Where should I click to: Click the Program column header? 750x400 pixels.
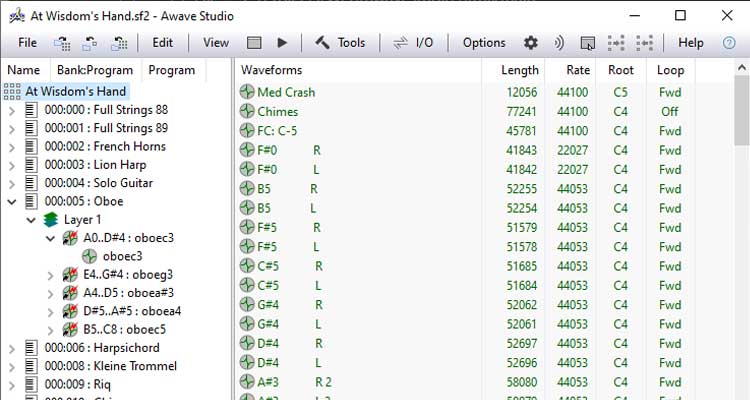pyautogui.click(x=172, y=70)
